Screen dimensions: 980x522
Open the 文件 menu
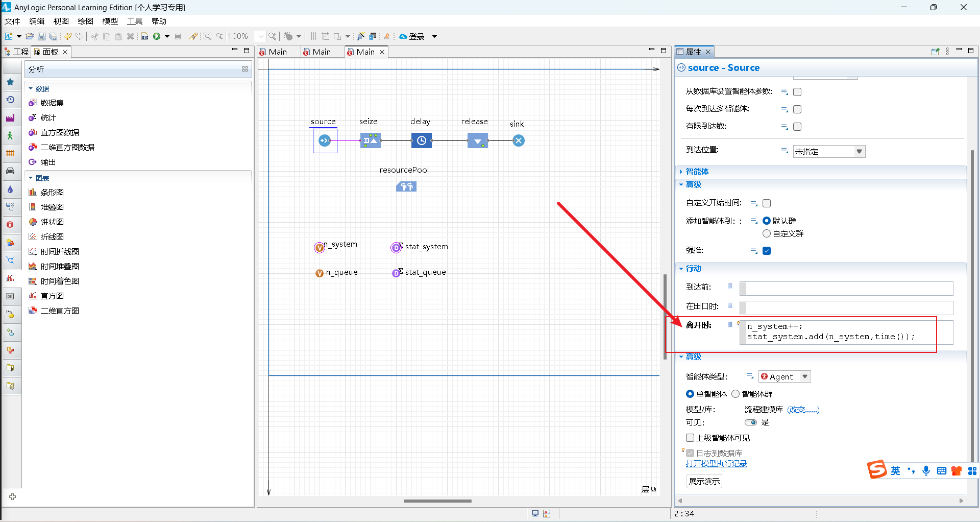point(12,21)
